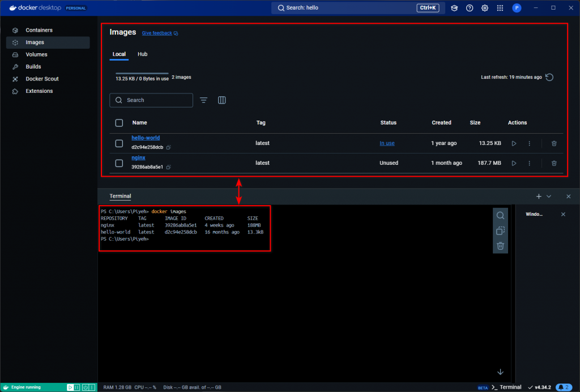Open the Docker Scout icon

point(15,79)
